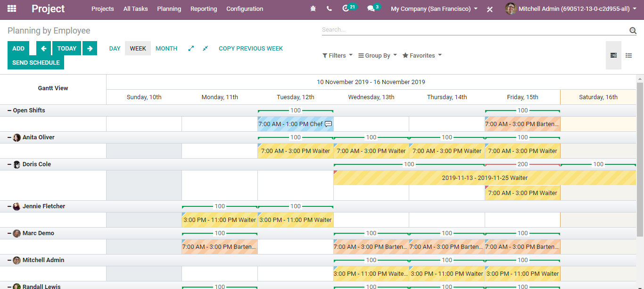Switch to list view icon
This screenshot has height=289, width=644.
628,55
